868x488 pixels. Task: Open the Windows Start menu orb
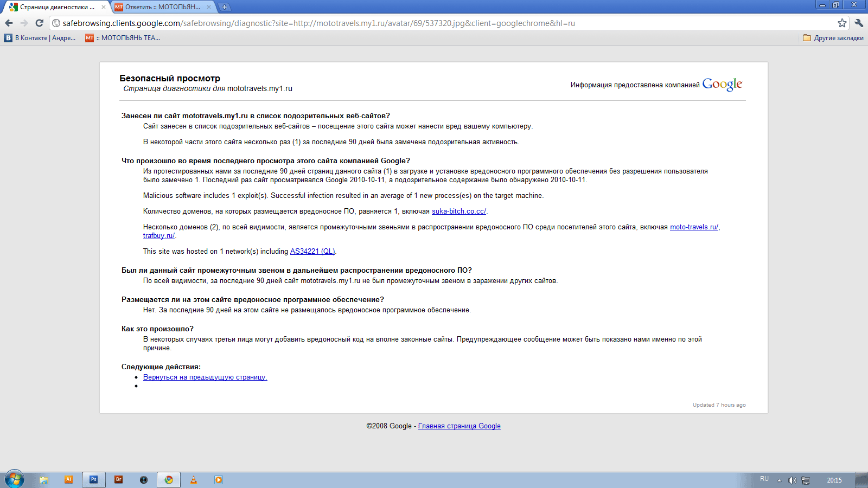[15, 479]
